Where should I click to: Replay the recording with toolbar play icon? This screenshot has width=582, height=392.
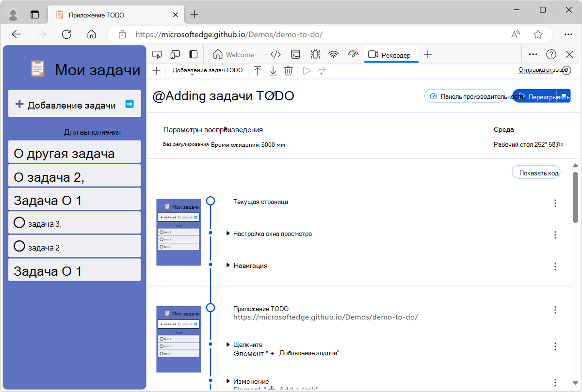point(306,71)
